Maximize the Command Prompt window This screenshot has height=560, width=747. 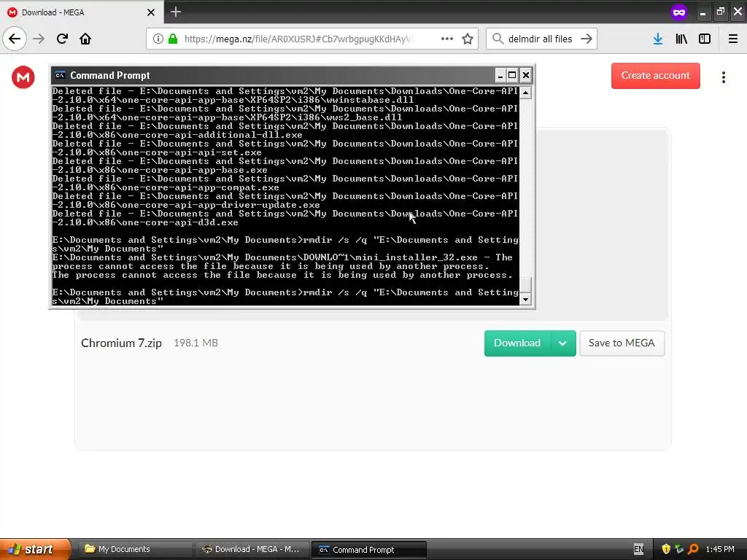click(x=512, y=75)
